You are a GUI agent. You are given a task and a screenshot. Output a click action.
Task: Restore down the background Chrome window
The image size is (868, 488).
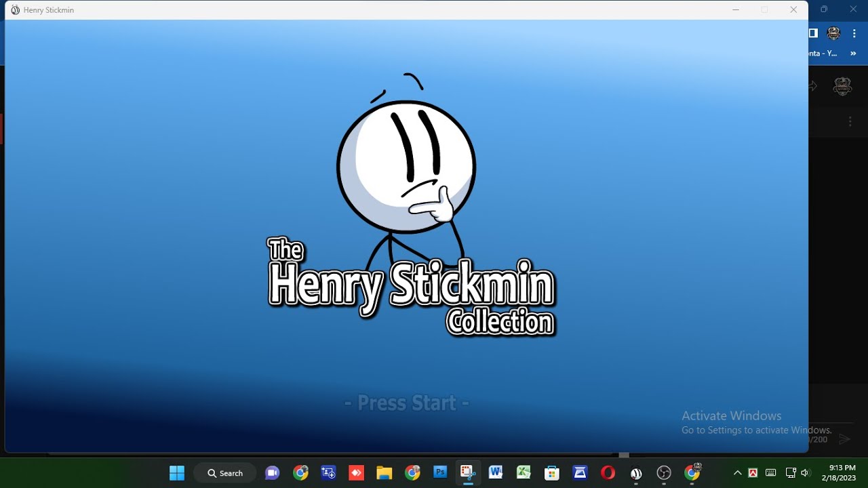824,9
